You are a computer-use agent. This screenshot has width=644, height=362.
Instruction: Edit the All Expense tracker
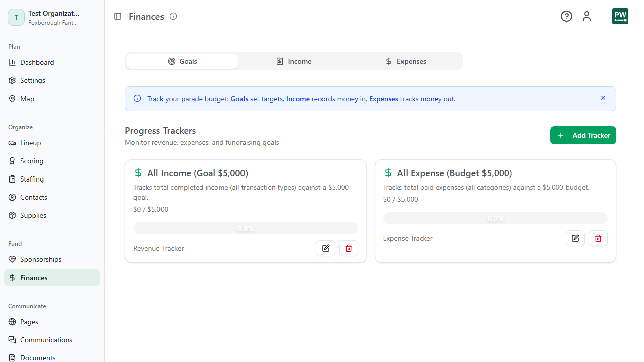point(575,238)
